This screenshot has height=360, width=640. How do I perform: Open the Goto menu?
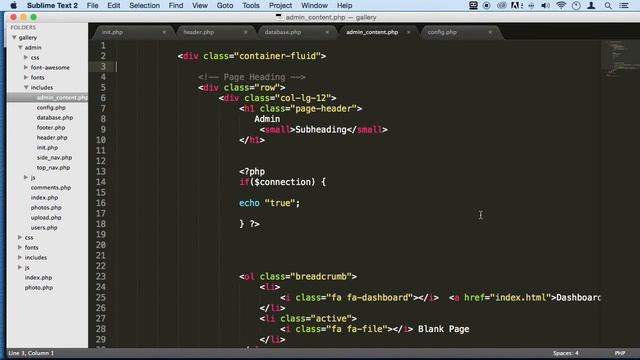coord(225,6)
